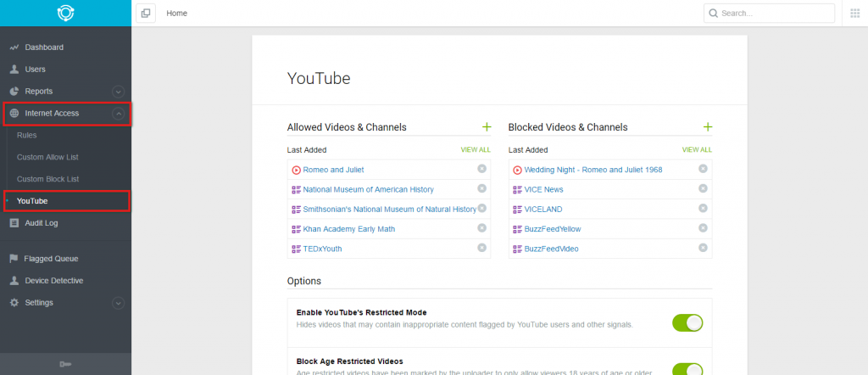Click the video icon beside Romeo and Juliet
The image size is (868, 375).
[x=296, y=170]
